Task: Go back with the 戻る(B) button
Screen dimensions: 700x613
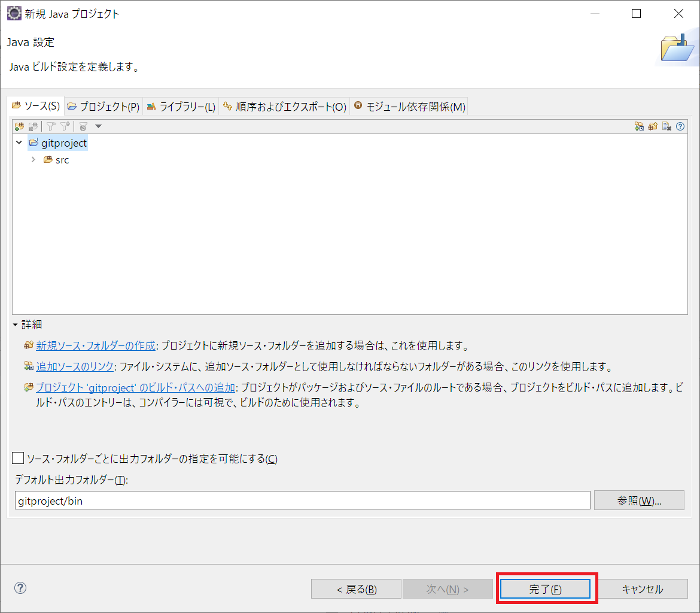Action: (x=356, y=589)
